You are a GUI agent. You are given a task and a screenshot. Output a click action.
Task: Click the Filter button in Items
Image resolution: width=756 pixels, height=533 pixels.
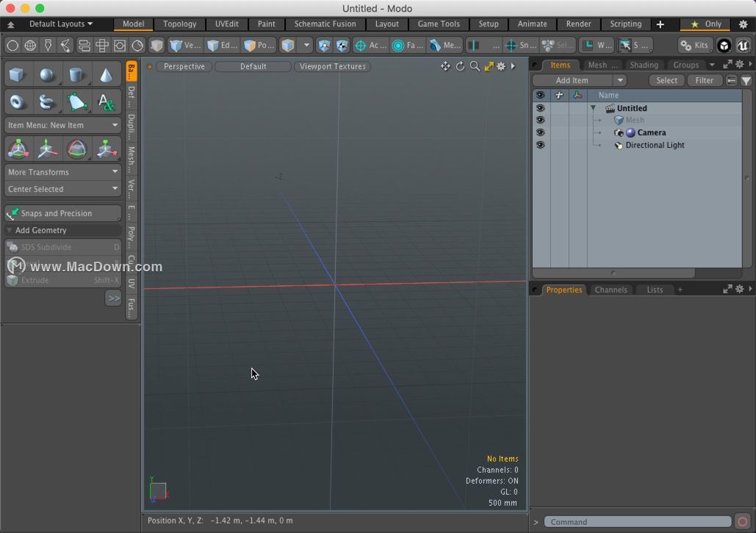(x=704, y=81)
